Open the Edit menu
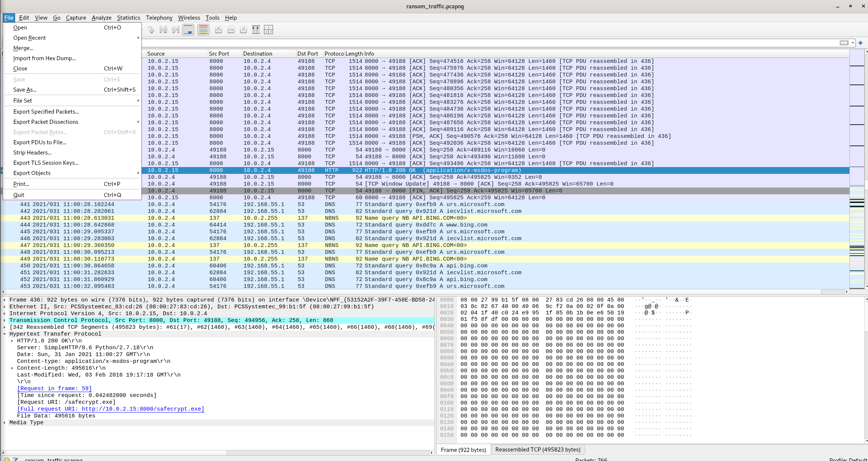The width and height of the screenshot is (868, 461). click(x=24, y=18)
